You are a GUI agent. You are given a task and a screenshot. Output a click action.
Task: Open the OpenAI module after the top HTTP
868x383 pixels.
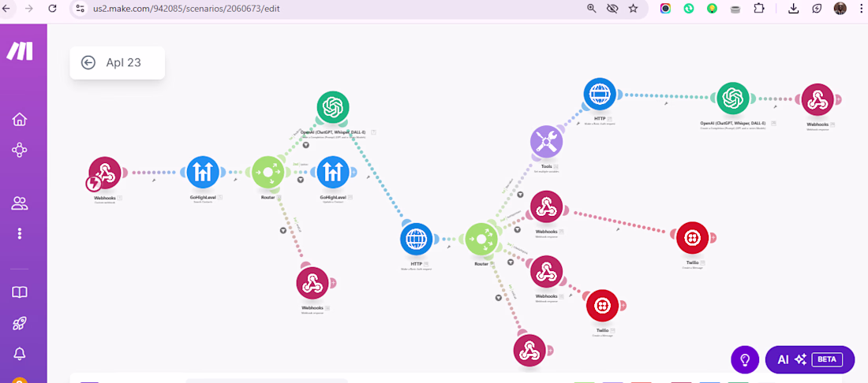tap(734, 99)
